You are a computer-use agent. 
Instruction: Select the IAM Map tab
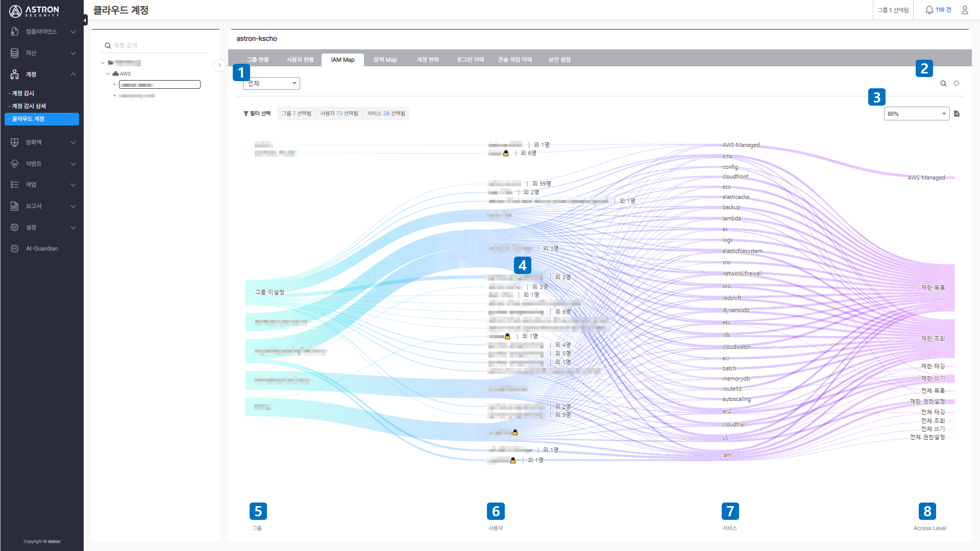[x=342, y=60]
